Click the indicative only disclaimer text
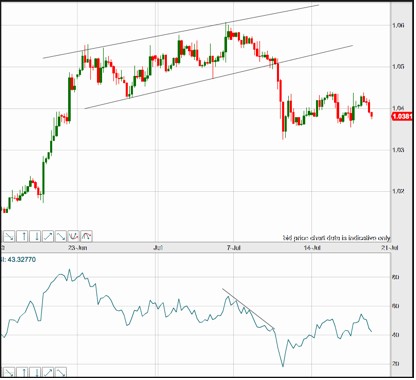Image resolution: width=416 pixels, height=380 pixels. [x=336, y=238]
